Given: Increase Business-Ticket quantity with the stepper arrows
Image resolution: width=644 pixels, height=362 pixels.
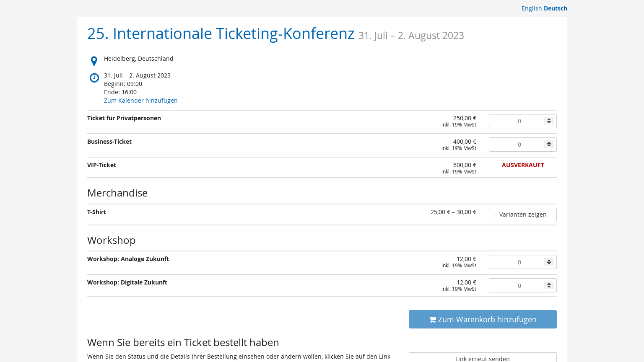Looking at the screenshot, I should click(549, 143).
